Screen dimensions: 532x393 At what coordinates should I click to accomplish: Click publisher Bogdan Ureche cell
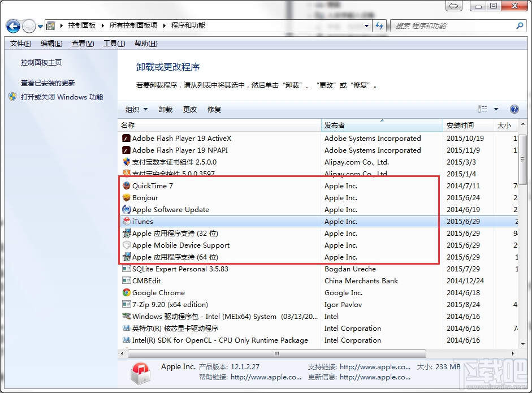[x=350, y=269]
